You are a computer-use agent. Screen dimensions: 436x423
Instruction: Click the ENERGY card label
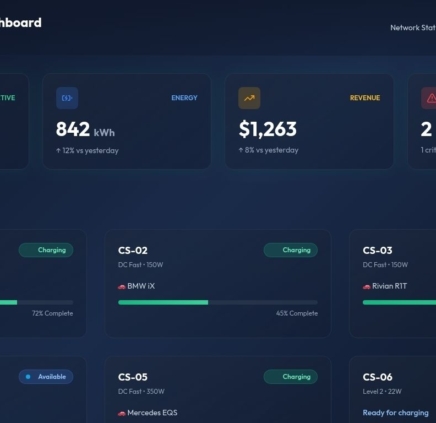point(184,98)
